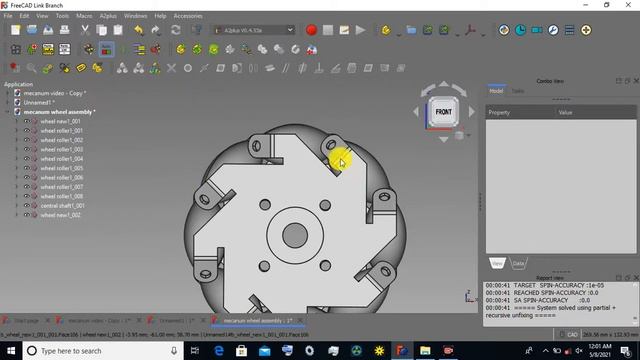The width and height of the screenshot is (640, 360).
Task: Click the Refresh recompute icon
Action: click(x=176, y=30)
